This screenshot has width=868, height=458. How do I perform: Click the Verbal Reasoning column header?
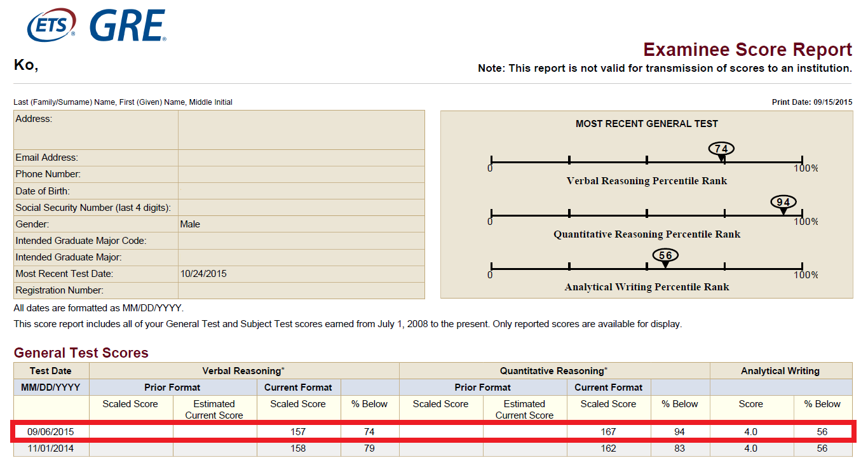(243, 371)
